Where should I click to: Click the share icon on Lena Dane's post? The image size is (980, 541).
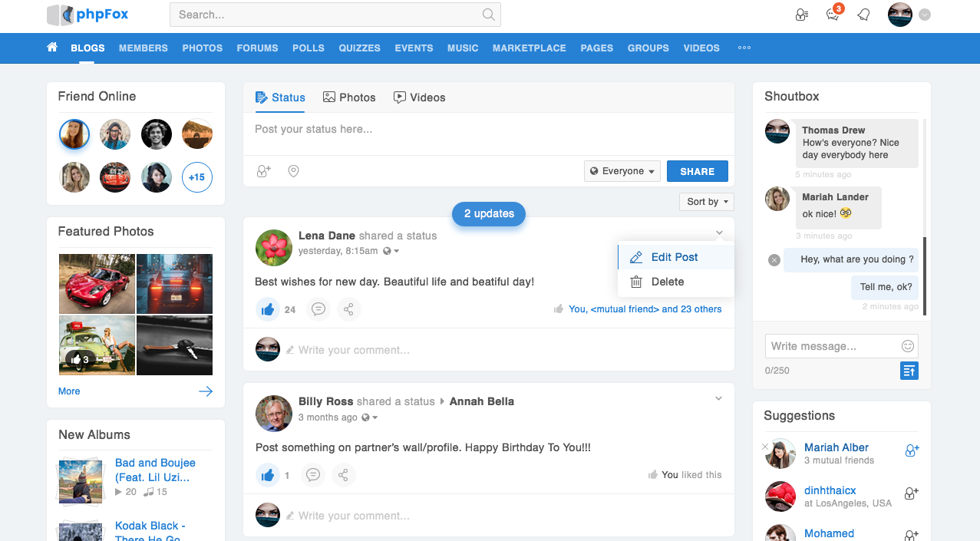coord(349,309)
